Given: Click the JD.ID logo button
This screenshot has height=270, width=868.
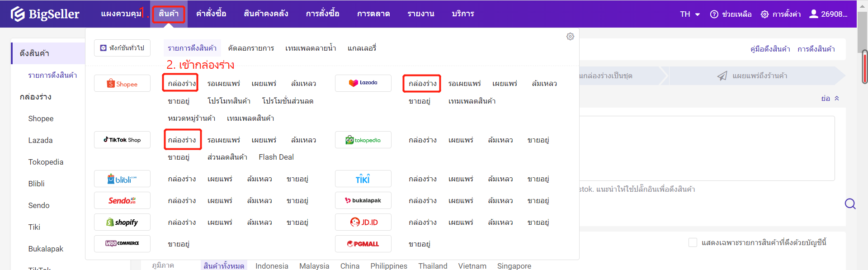Looking at the screenshot, I should tap(363, 222).
